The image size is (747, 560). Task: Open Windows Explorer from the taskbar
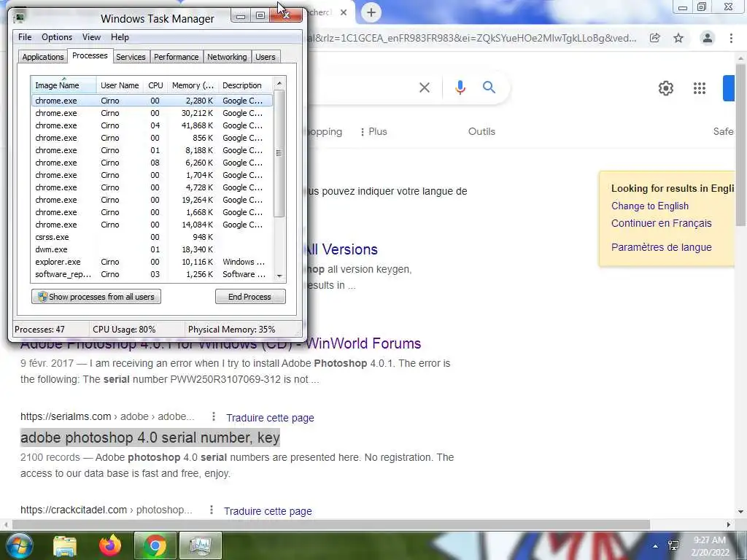[x=65, y=545]
